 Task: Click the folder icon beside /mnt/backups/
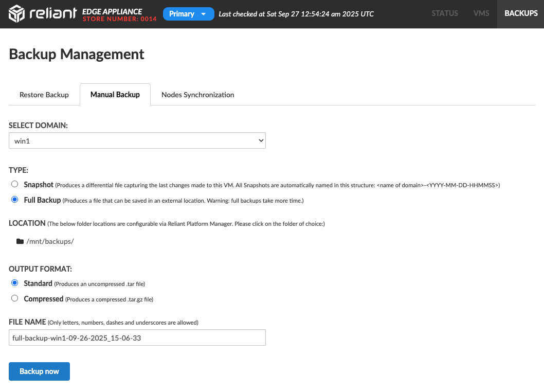(20, 241)
